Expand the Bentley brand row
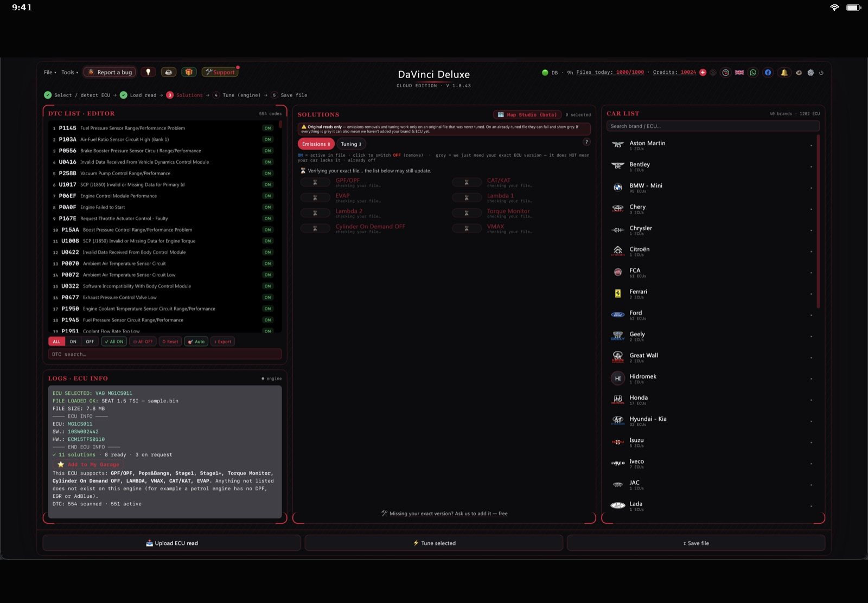868x603 pixels. coord(711,166)
